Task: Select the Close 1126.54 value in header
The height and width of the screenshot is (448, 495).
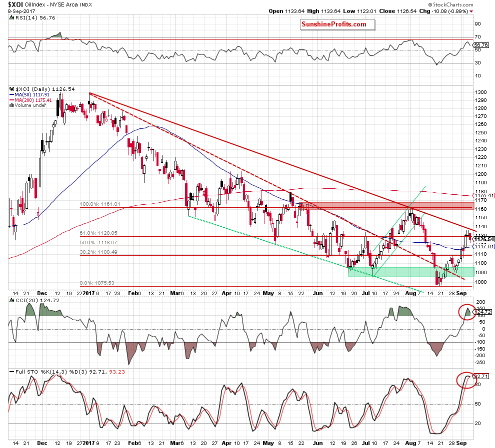Action: pyautogui.click(x=398, y=11)
